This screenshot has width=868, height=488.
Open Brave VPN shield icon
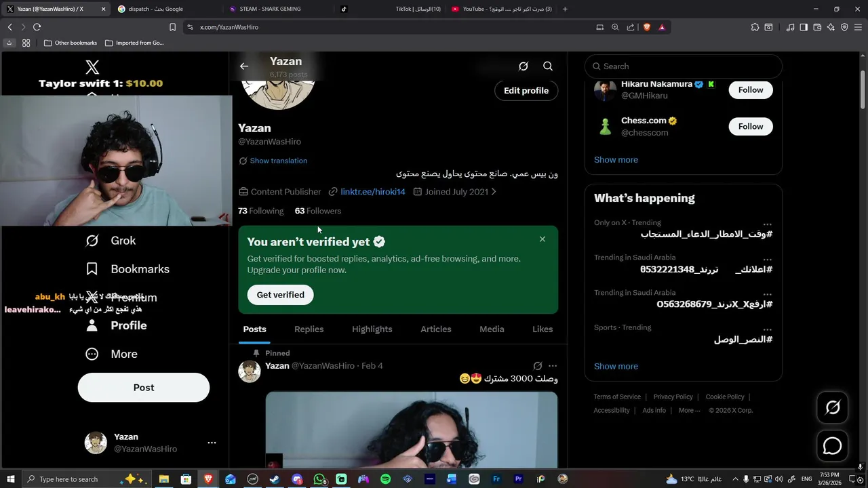point(844,27)
